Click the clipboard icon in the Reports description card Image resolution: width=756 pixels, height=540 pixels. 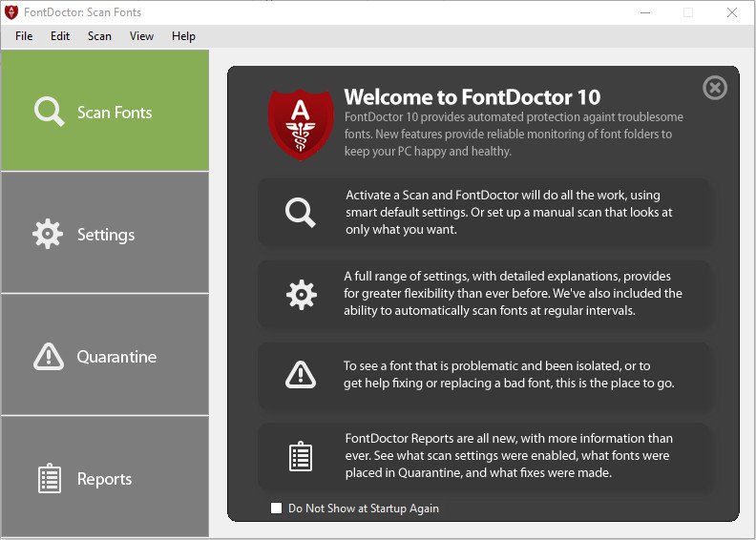pos(301,456)
